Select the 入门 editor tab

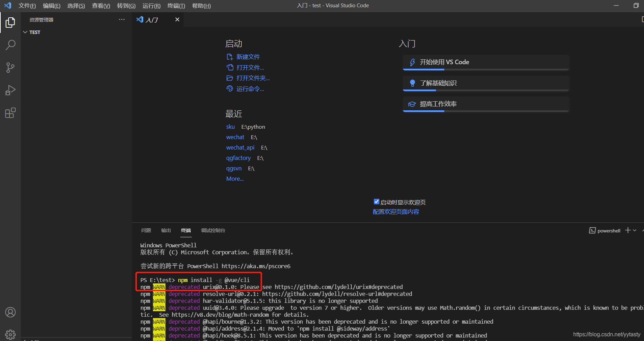point(158,20)
